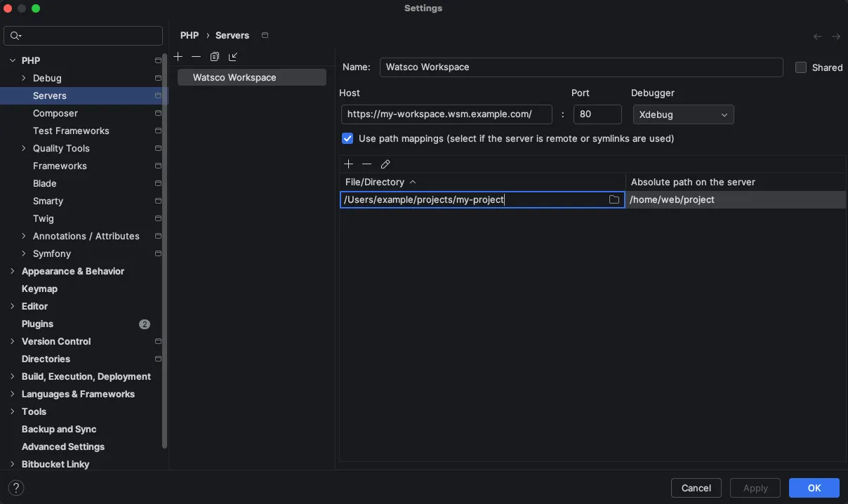Remove the selected path mapping
Image resolution: width=848 pixels, height=504 pixels.
(x=366, y=164)
